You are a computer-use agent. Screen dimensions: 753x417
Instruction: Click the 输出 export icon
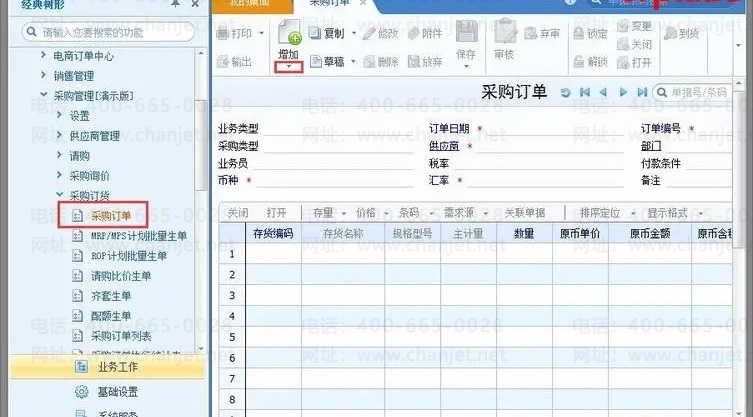[223, 61]
